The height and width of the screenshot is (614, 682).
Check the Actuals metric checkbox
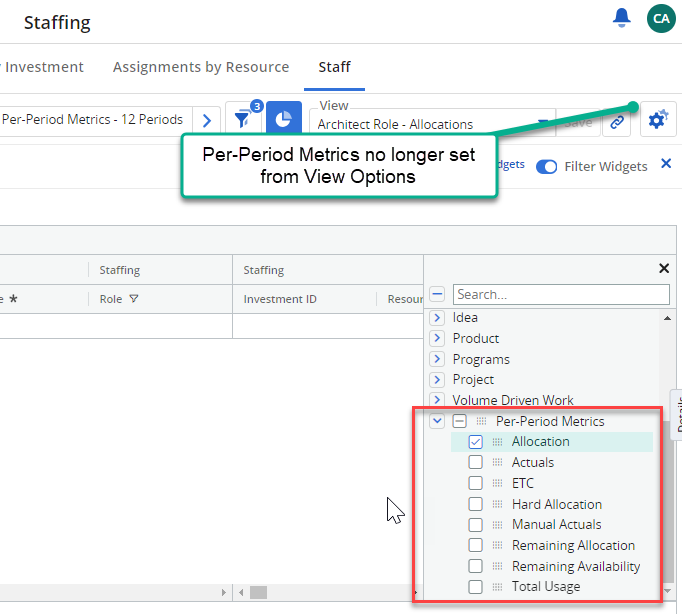tap(475, 462)
